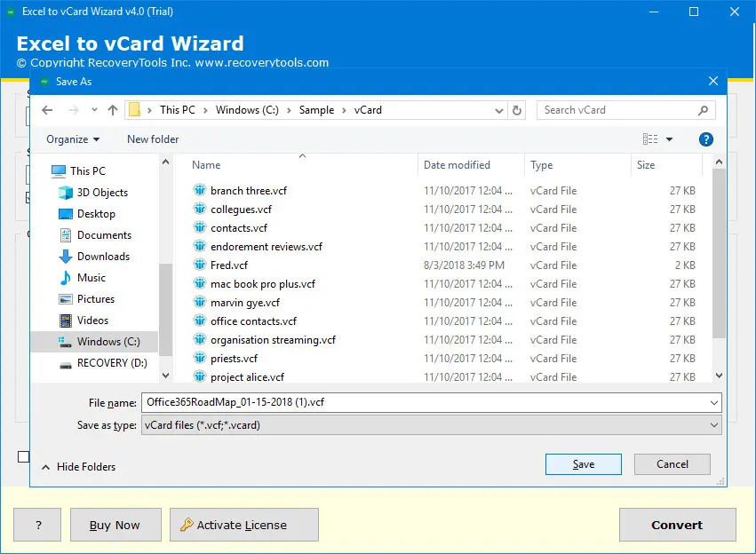Open the Help question mark icon
The height and width of the screenshot is (554, 756).
click(x=706, y=139)
